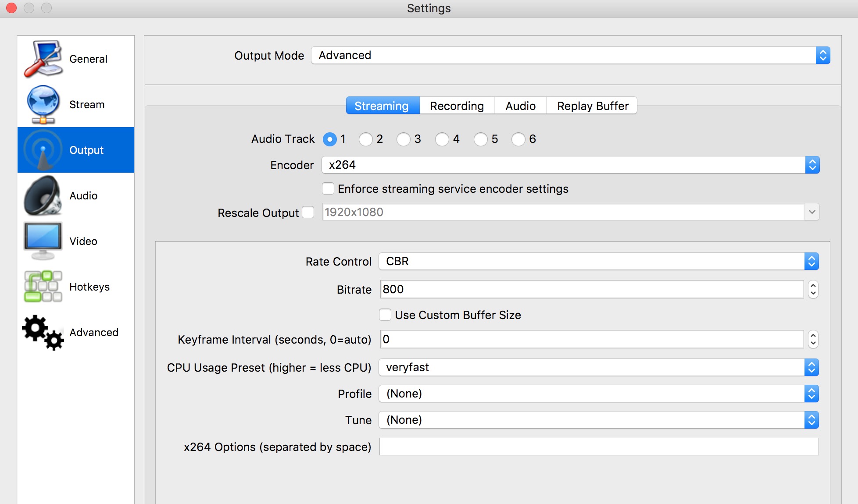Toggle Use Custom Buffer Size checkbox
858x504 pixels.
pos(384,314)
